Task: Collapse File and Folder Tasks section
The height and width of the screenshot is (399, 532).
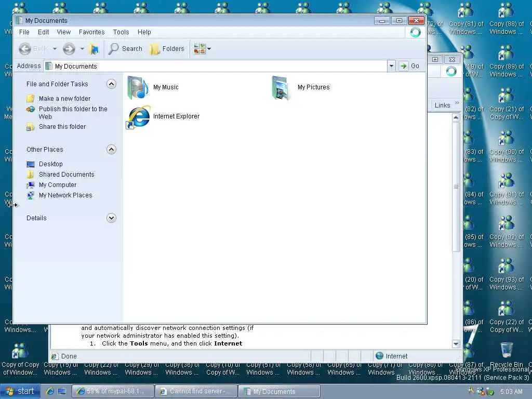Action: click(x=111, y=84)
